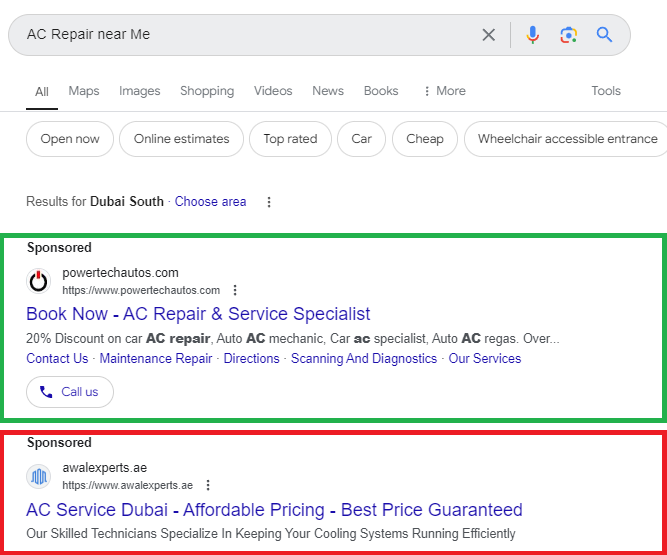Switch to the Images tab
This screenshot has height=555, width=667.
coord(140,91)
